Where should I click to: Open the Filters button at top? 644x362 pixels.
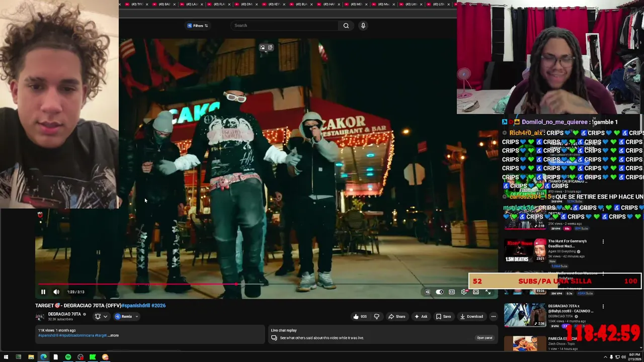point(198,26)
